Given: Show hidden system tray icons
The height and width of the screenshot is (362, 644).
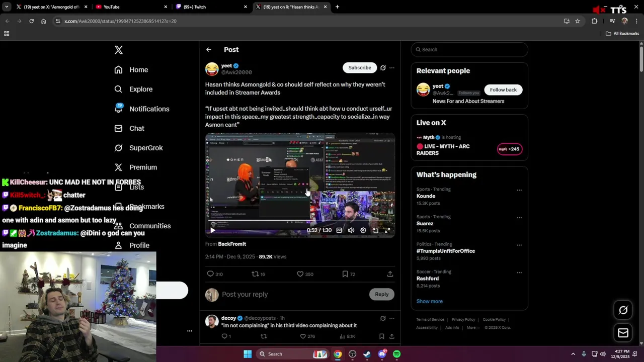Looking at the screenshot, I should click(x=573, y=354).
